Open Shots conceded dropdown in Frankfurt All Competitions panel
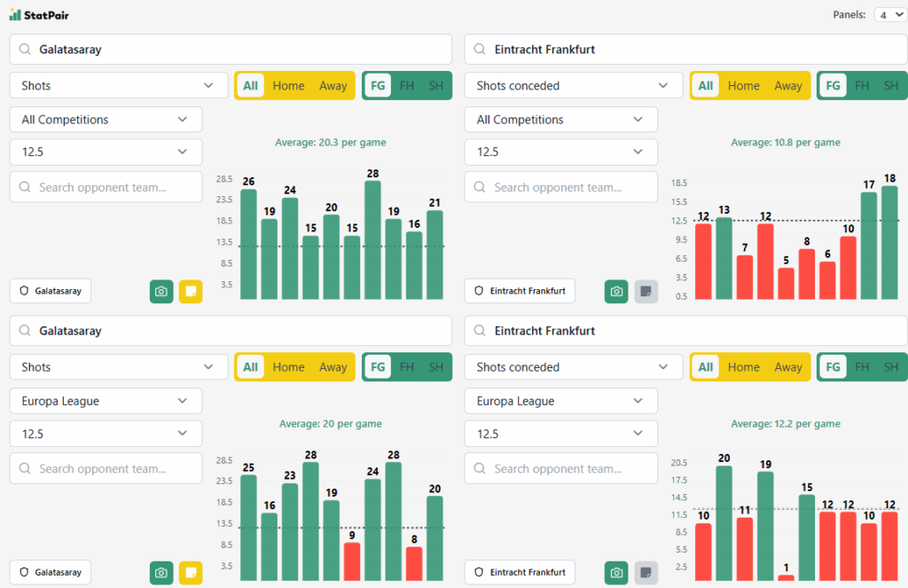This screenshot has width=908, height=588. click(574, 86)
